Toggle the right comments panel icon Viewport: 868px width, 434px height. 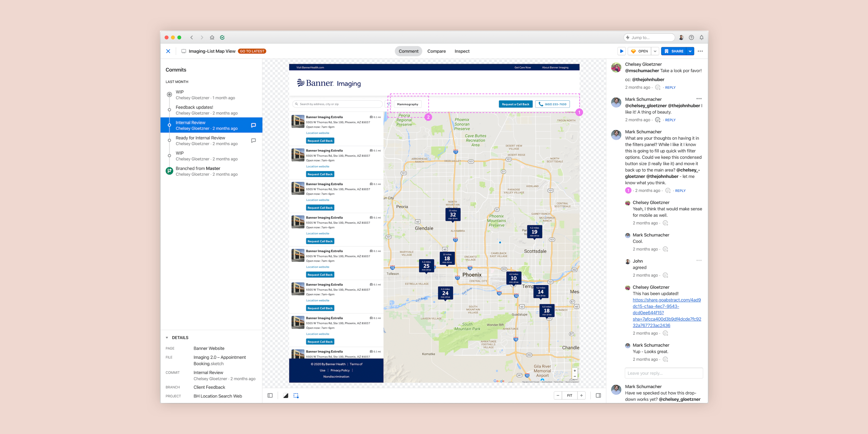tap(598, 395)
